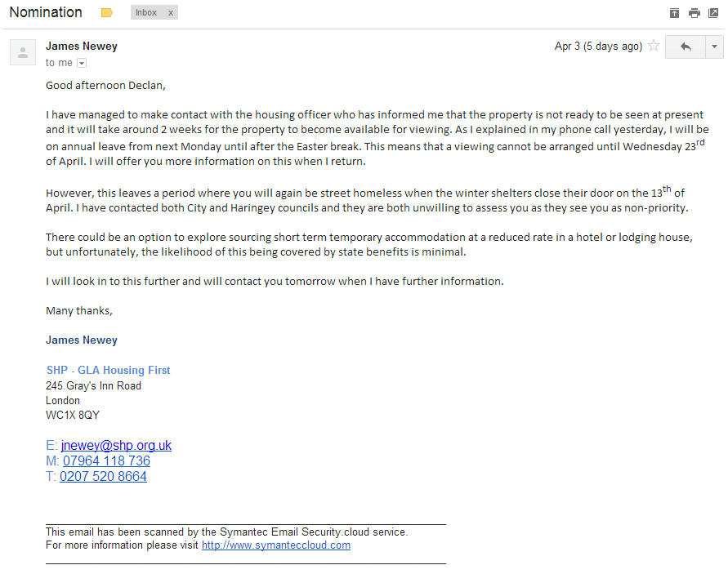Click the Inbox label tag
This screenshot has height=574, width=728.
point(146,12)
